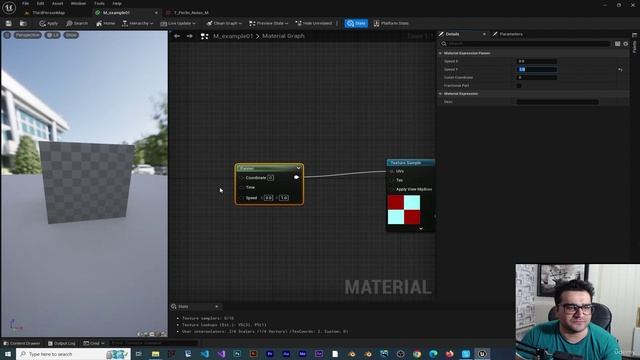Viewport: 640px width, 360px height.
Task: Click the M_example01 breadcrumb link
Action: coord(233,36)
